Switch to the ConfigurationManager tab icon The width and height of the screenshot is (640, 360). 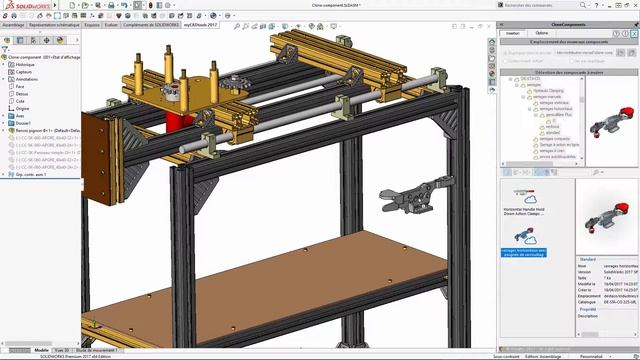[x=33, y=40]
